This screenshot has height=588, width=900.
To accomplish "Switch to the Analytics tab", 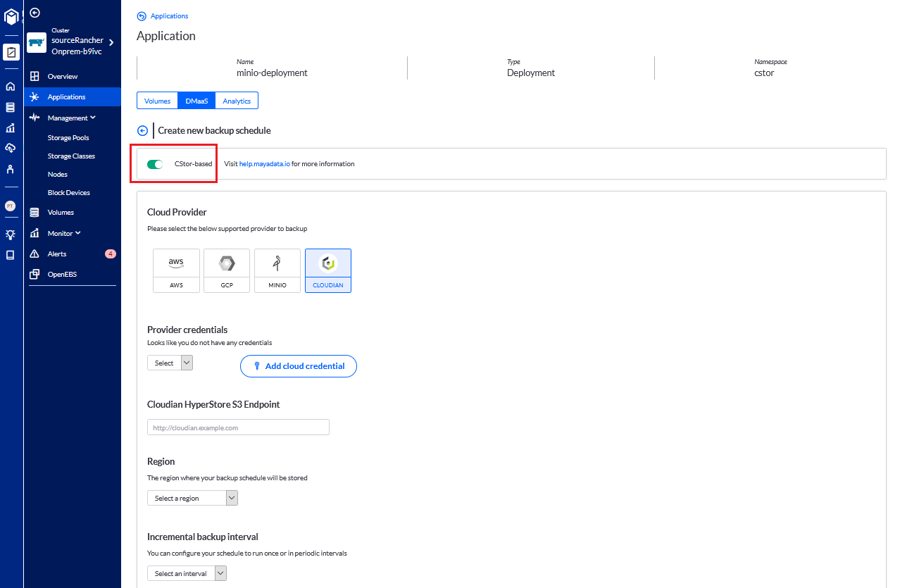I will tap(237, 101).
